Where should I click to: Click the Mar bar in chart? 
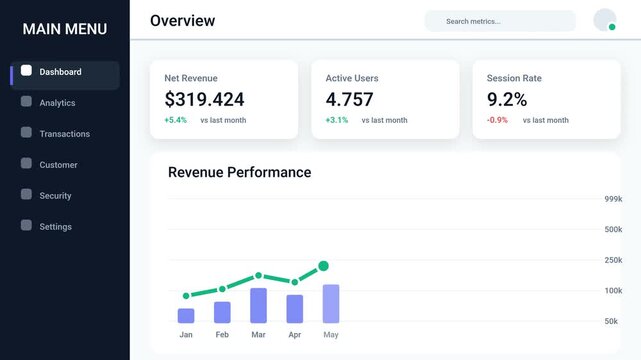pos(258,306)
